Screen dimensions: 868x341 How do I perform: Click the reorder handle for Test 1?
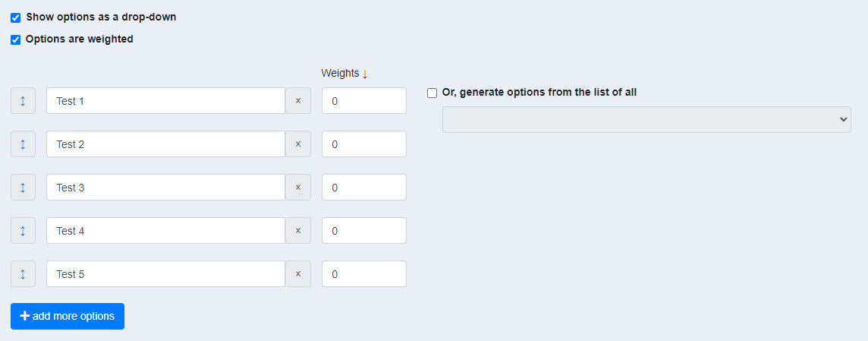coord(23,101)
